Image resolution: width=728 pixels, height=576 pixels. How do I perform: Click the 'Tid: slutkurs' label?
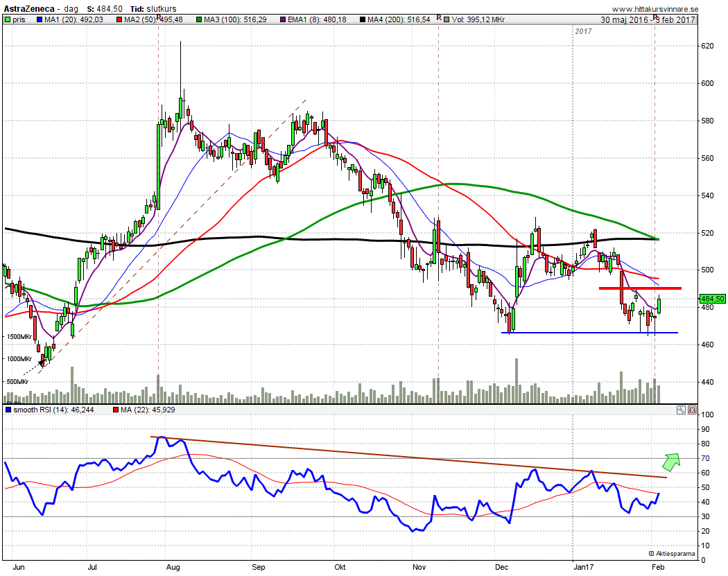pyautogui.click(x=153, y=9)
